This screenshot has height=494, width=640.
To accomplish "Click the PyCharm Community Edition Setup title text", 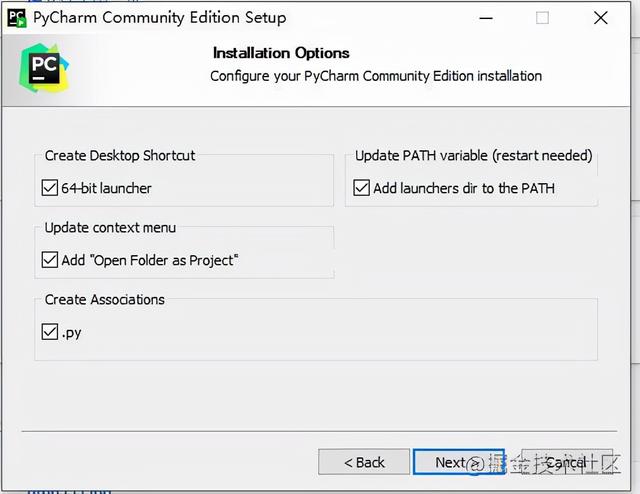I will click(160, 17).
